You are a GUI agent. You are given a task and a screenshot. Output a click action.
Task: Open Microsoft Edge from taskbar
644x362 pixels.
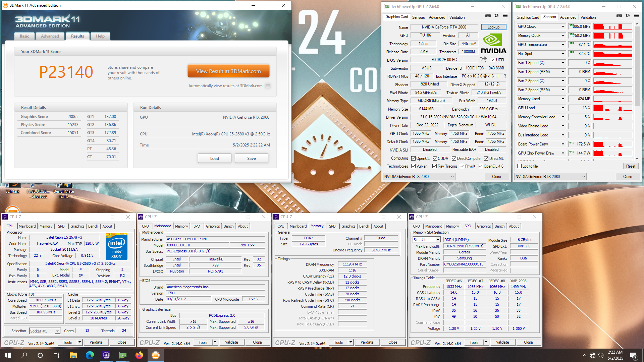click(x=90, y=355)
